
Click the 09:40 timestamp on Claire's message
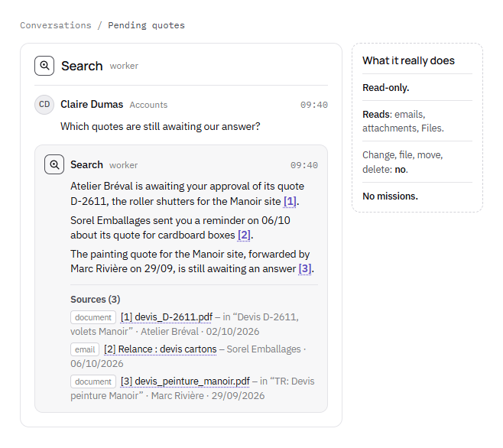coord(313,105)
